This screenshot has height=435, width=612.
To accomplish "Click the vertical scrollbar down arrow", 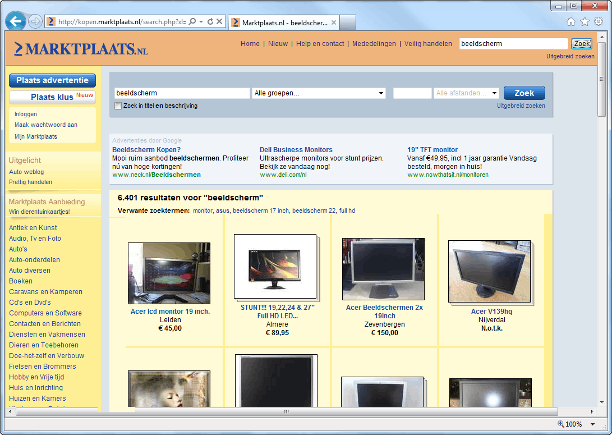I will [x=601, y=402].
